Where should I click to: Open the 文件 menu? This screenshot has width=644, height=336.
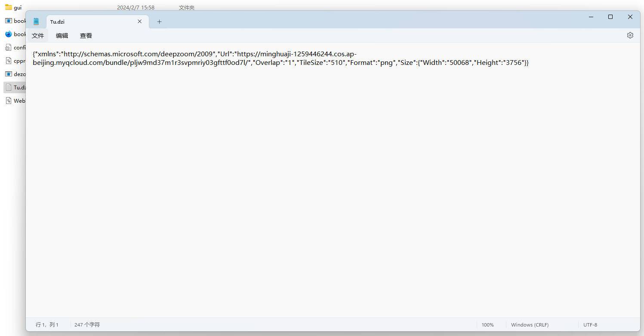click(38, 36)
